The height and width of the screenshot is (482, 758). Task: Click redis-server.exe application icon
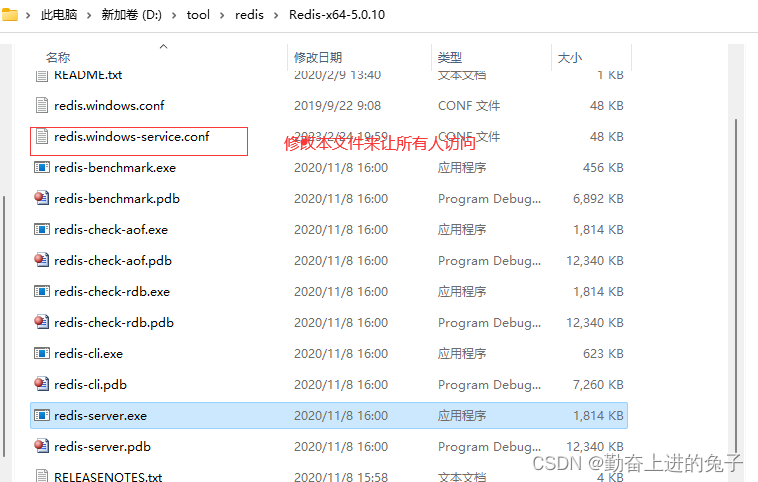pos(42,415)
